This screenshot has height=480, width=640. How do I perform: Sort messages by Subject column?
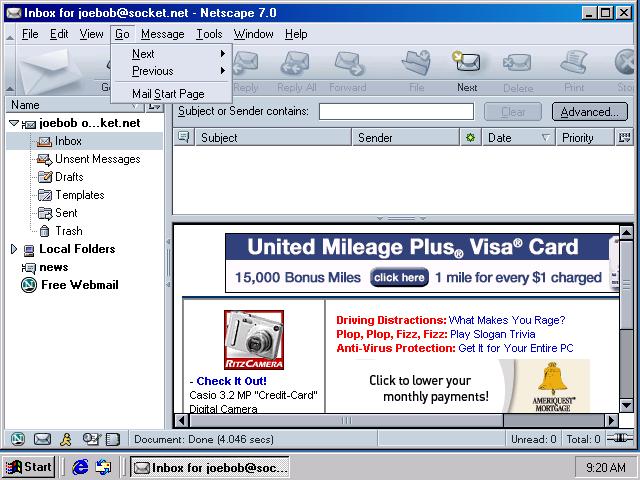point(273,138)
